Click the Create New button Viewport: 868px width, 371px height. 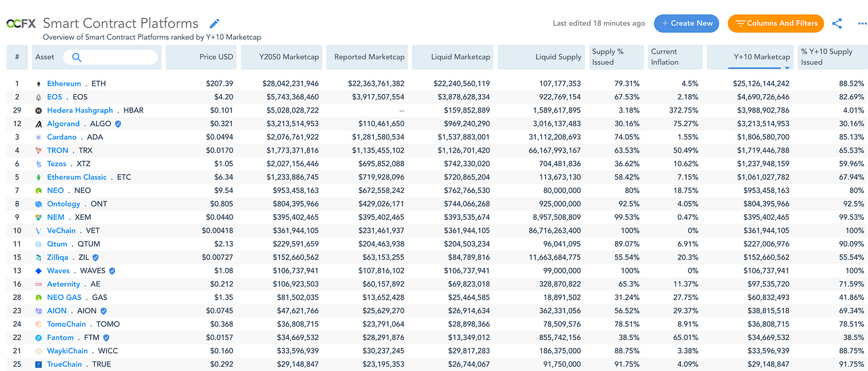click(x=687, y=23)
